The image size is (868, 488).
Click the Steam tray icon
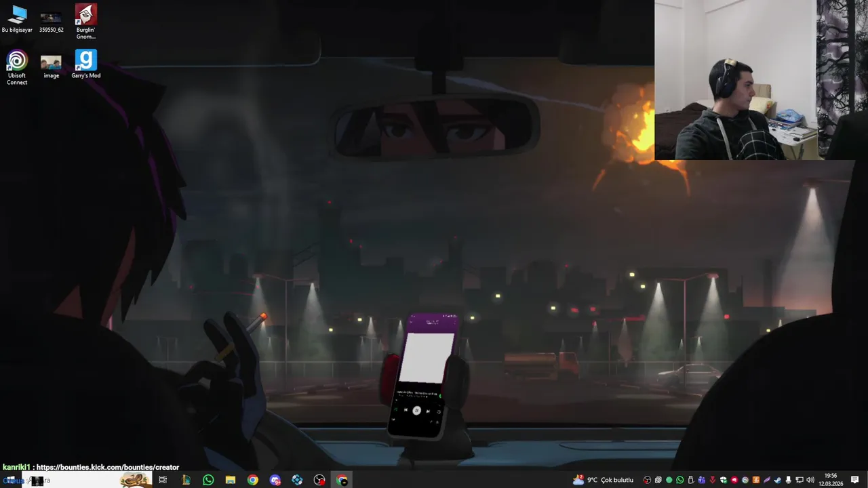click(778, 480)
